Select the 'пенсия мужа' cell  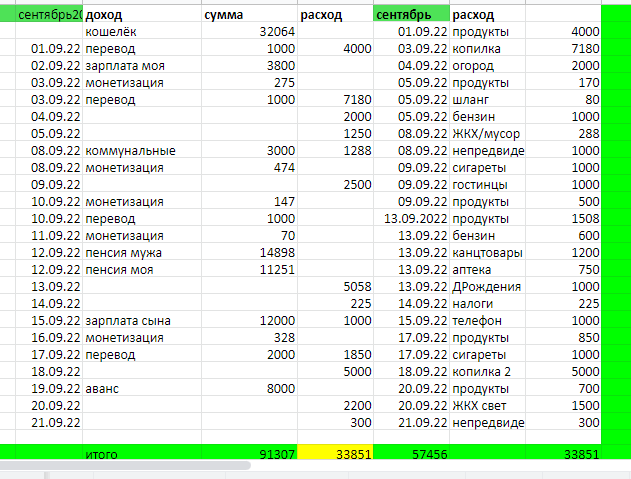pyautogui.click(x=142, y=253)
